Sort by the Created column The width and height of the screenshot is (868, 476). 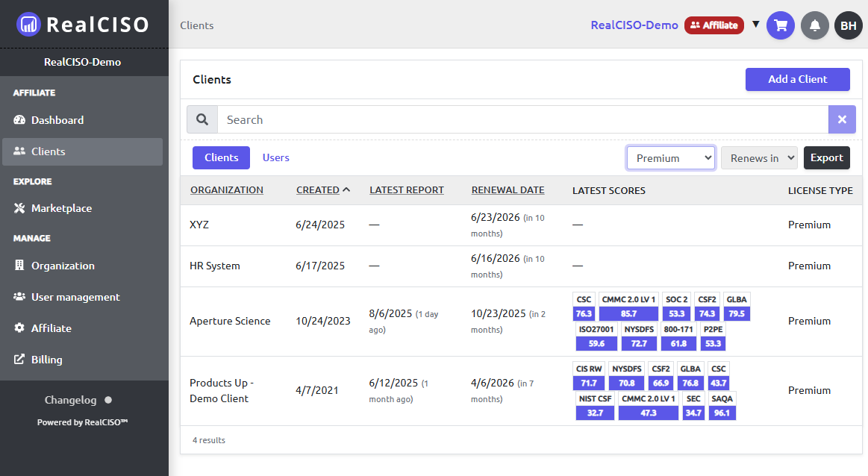tap(318, 190)
